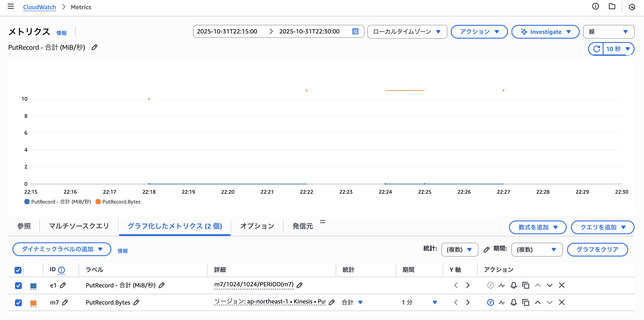Create alarm bell icon for e1 row

(514, 285)
